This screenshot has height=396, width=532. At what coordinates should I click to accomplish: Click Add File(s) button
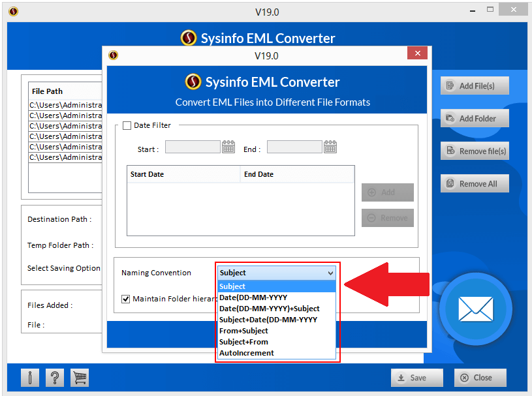(x=475, y=85)
